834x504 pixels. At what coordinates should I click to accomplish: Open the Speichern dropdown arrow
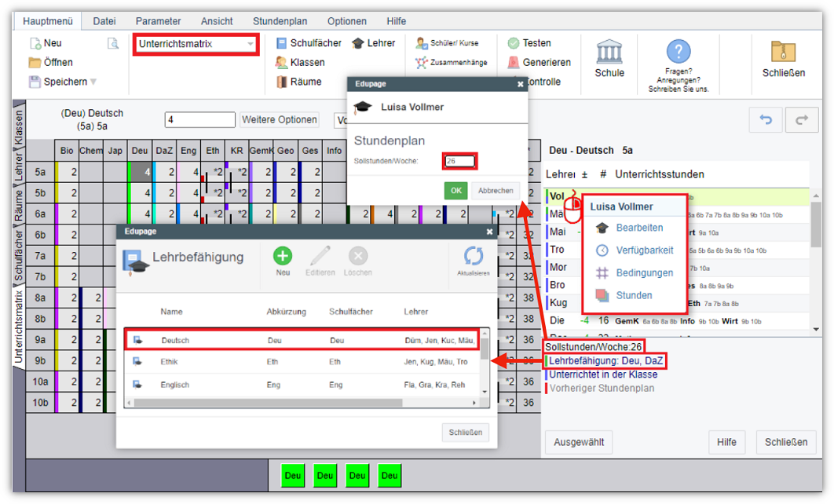tap(93, 82)
